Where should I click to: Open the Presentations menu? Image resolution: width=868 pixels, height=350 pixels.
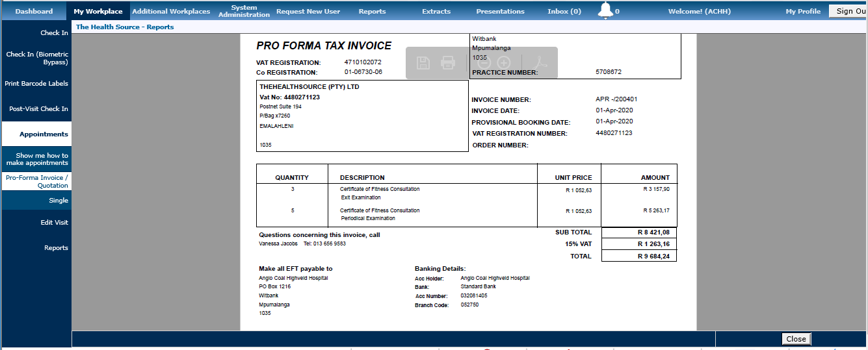tap(500, 11)
